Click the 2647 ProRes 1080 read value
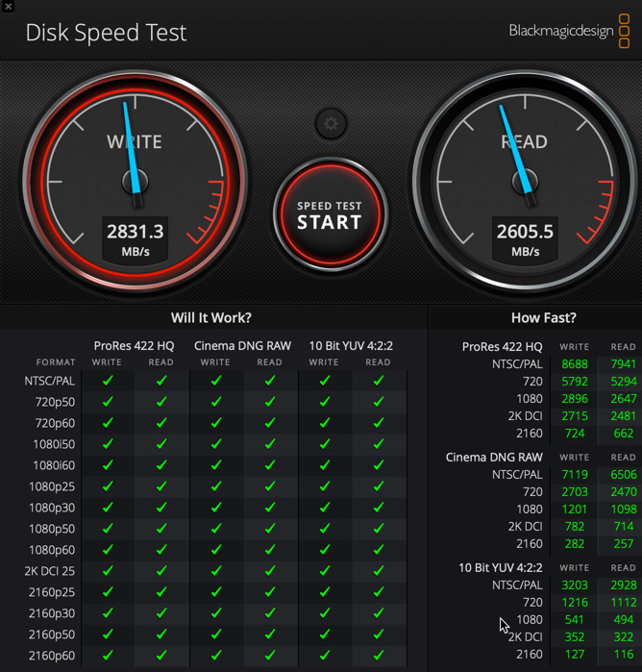The image size is (642, 672). [x=623, y=399]
